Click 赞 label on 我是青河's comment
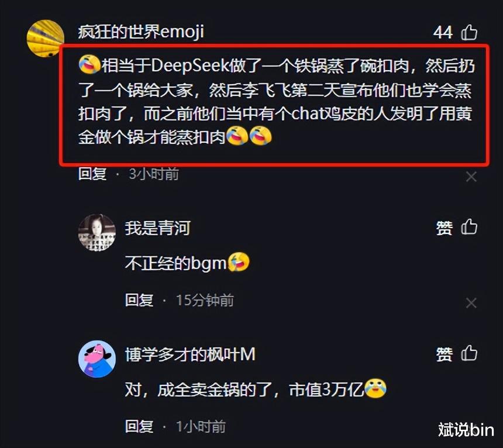 444,228
